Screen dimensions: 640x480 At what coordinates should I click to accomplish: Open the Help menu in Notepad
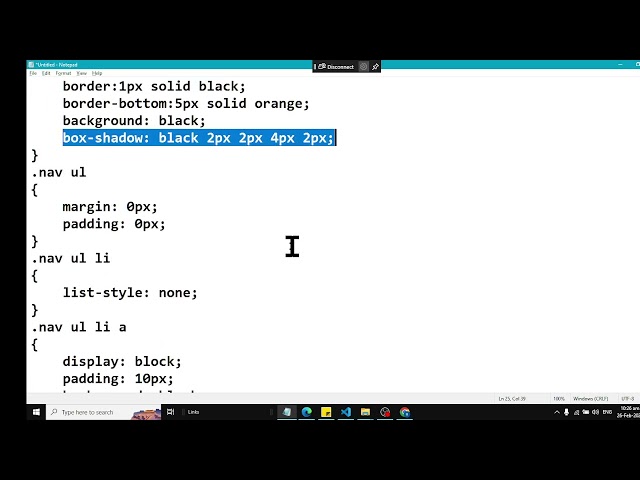(97, 73)
